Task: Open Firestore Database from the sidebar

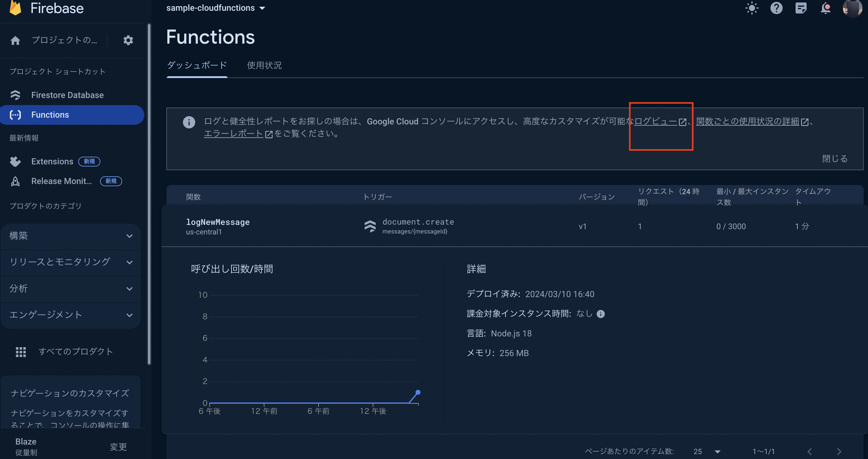Action: click(x=68, y=95)
